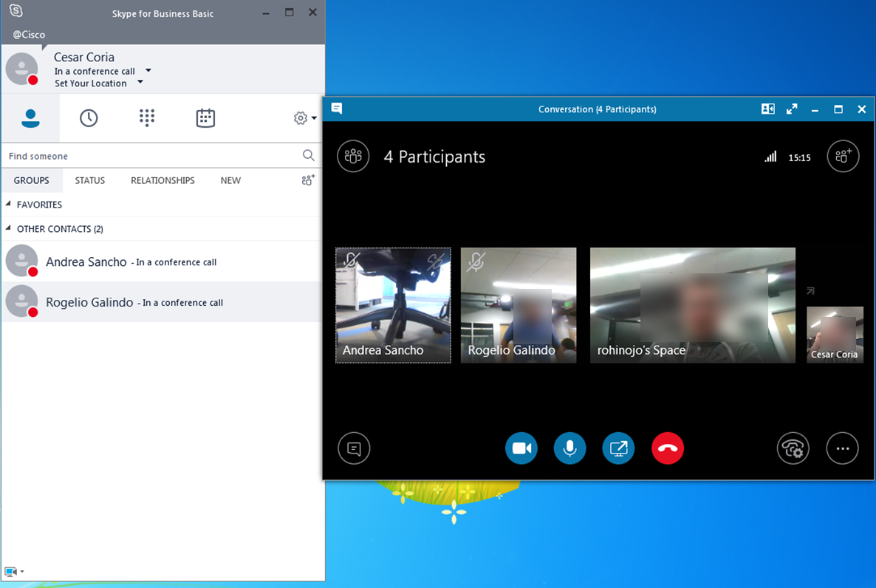The image size is (876, 588).
Task: Hang up the call with the red button
Action: [x=668, y=448]
